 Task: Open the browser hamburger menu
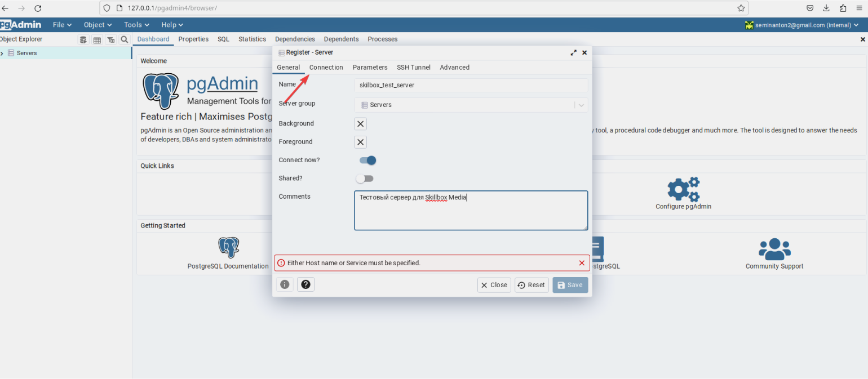pos(859,8)
